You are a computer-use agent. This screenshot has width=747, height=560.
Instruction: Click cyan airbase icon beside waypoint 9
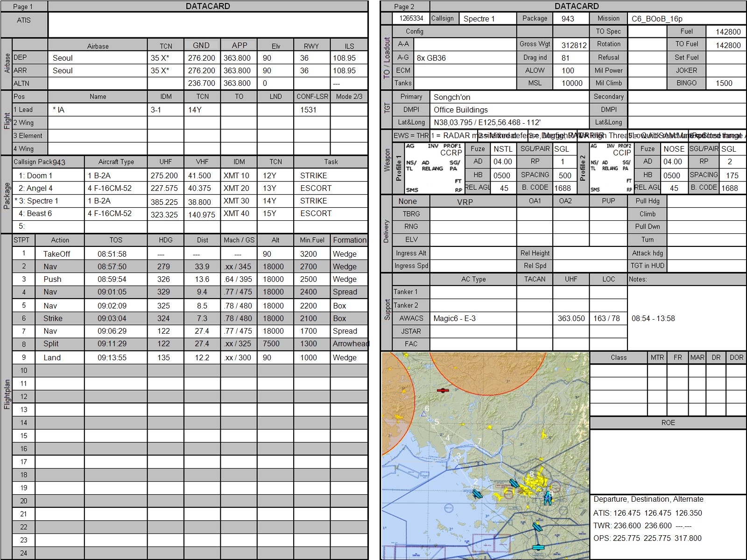coord(548,499)
